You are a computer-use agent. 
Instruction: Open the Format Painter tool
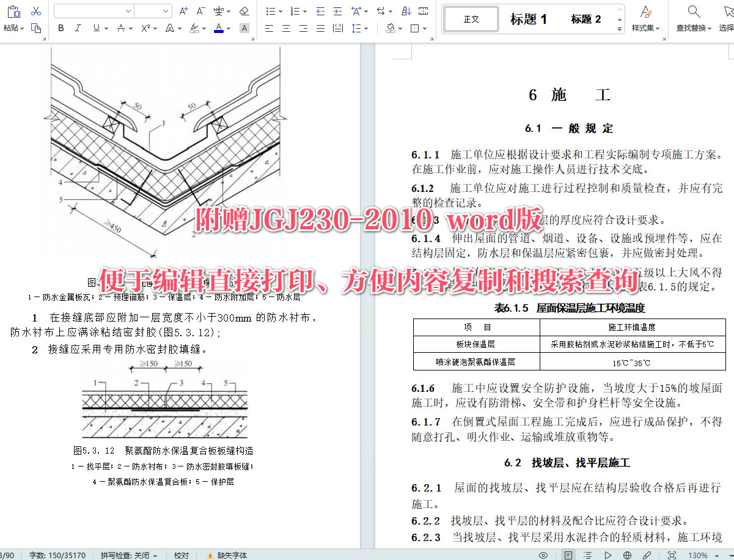click(36, 29)
